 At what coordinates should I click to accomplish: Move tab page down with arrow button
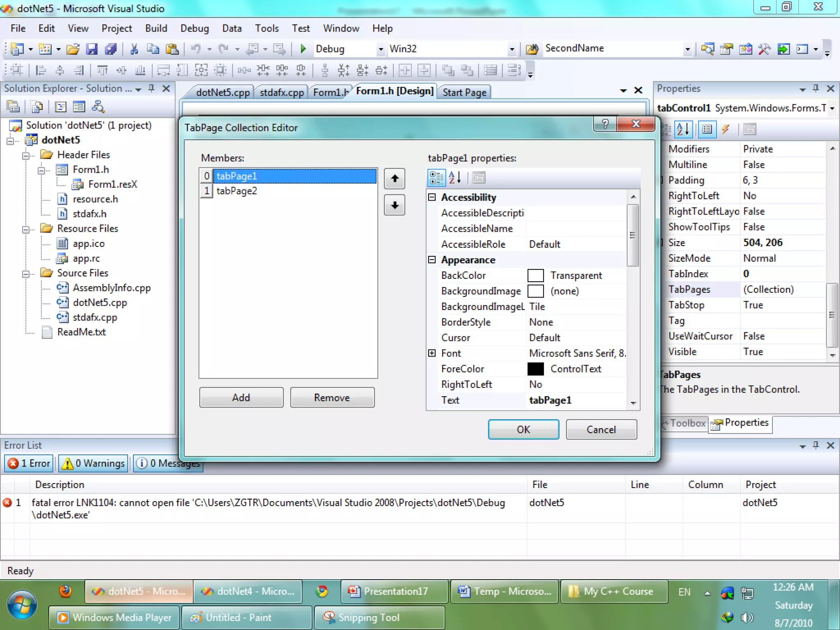click(394, 205)
